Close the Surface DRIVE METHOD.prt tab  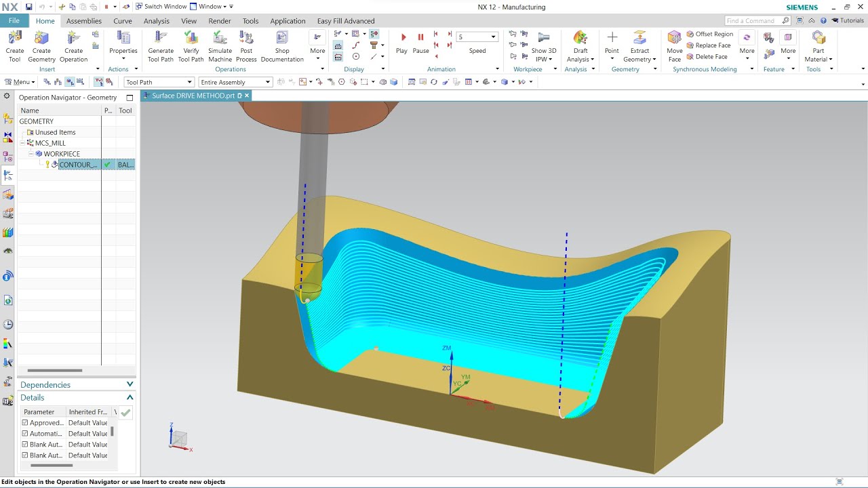coord(247,96)
